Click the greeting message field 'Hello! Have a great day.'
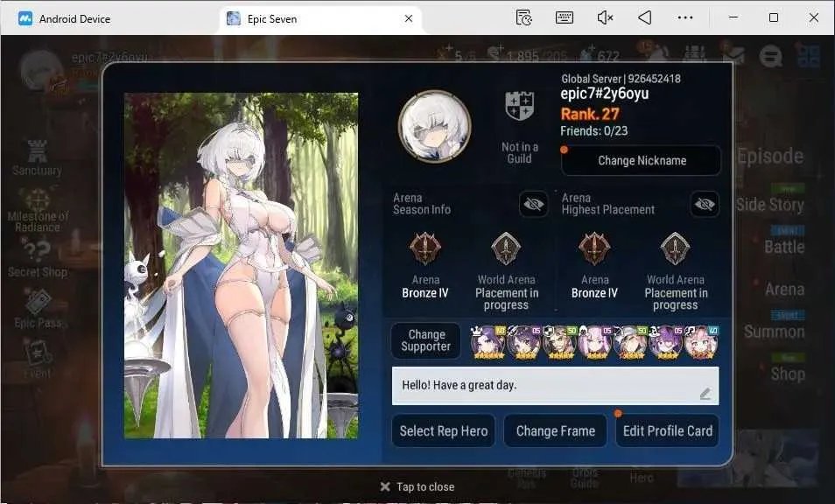Screen dimensions: 835x504 point(555,385)
